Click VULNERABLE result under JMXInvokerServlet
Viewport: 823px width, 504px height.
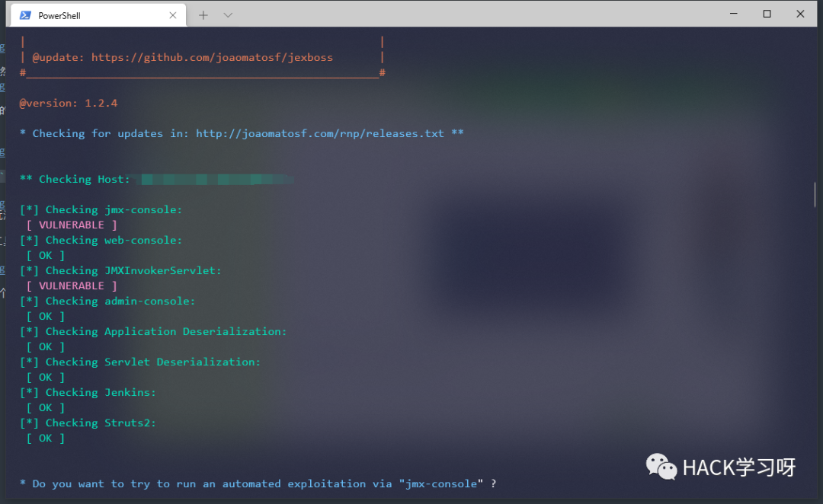click(72, 285)
